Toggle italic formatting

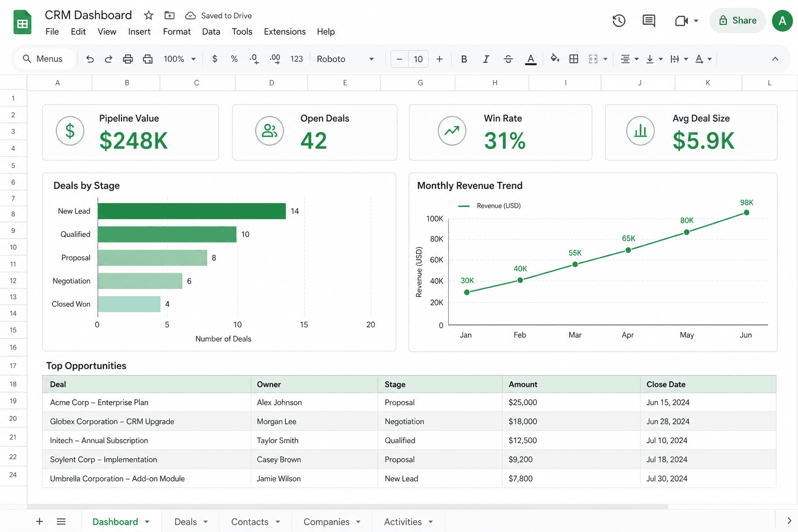486,59
